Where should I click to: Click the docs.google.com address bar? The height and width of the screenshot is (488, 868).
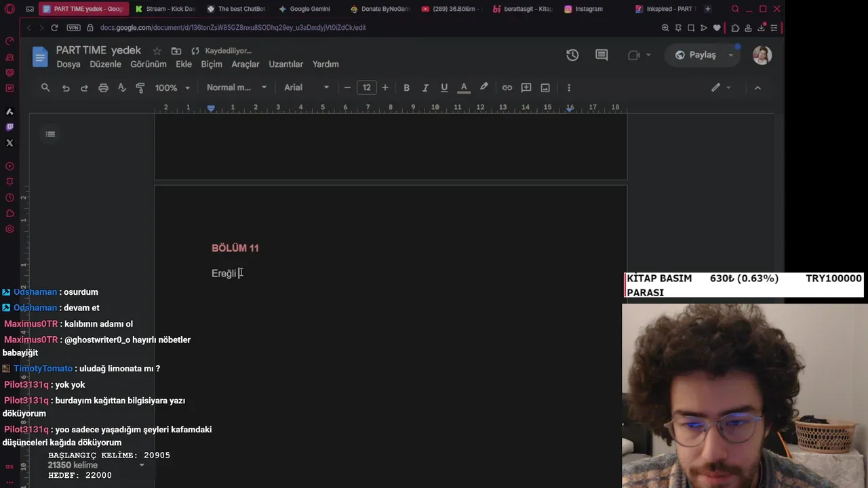233,28
